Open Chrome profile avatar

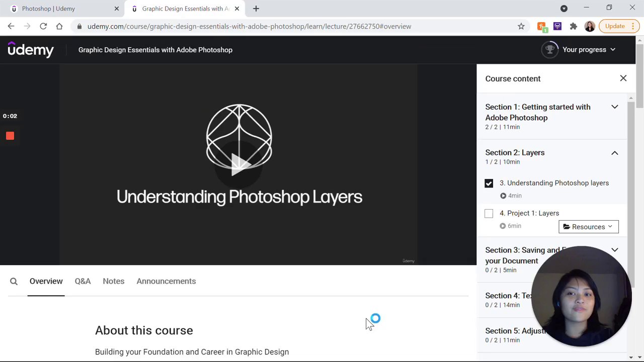[x=590, y=26]
